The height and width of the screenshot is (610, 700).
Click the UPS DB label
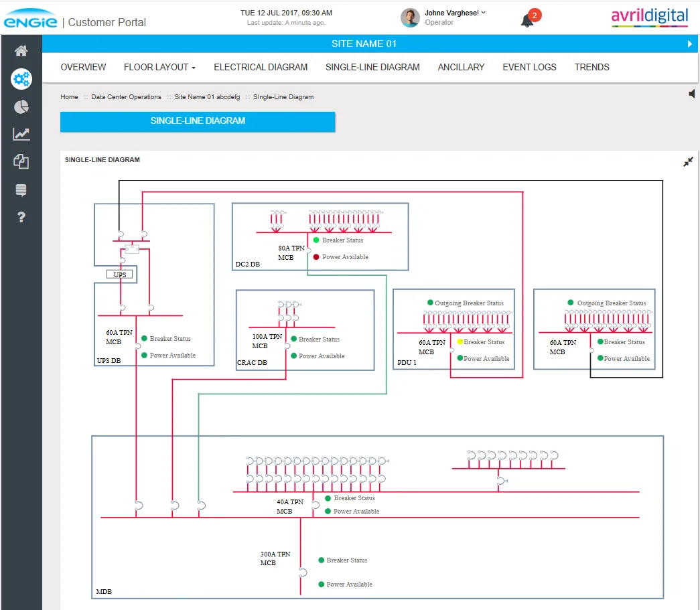[109, 360]
